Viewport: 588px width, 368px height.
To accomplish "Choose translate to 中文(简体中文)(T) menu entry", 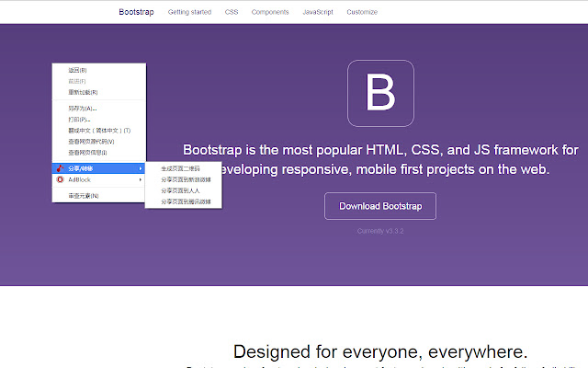I will (99, 131).
